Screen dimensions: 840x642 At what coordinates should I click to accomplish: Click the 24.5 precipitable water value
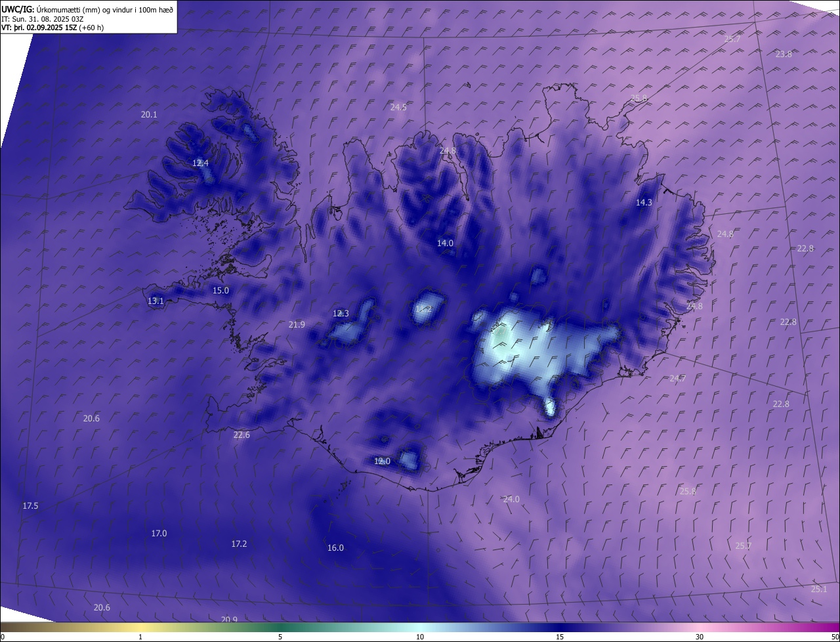point(398,107)
